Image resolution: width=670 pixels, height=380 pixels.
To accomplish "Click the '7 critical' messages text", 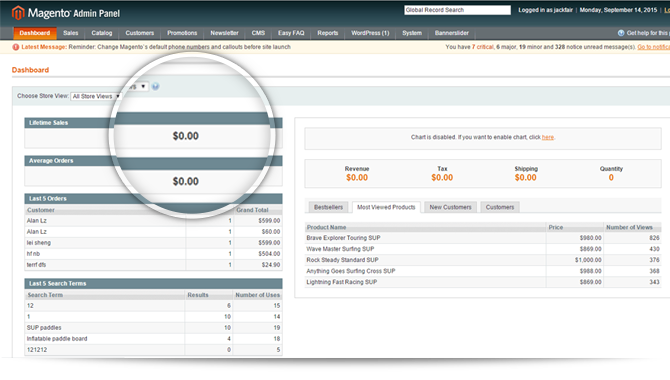I will (x=483, y=47).
